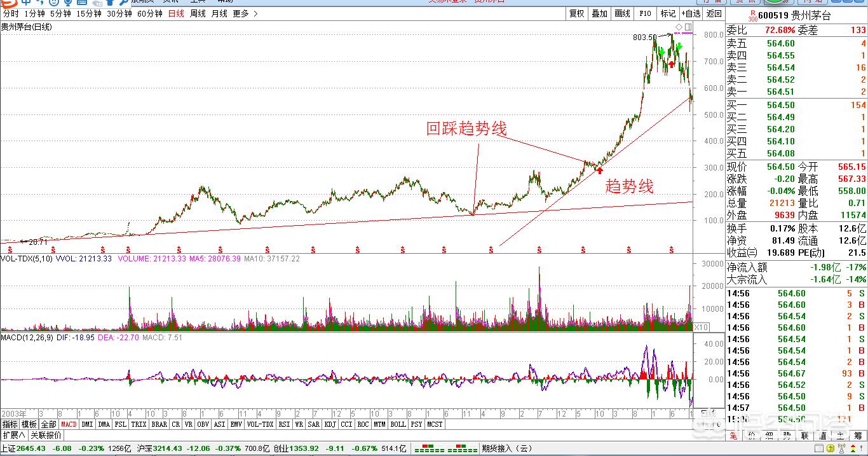868x456 pixels.
Task: Select the CR indicator tab
Action: click(175, 424)
